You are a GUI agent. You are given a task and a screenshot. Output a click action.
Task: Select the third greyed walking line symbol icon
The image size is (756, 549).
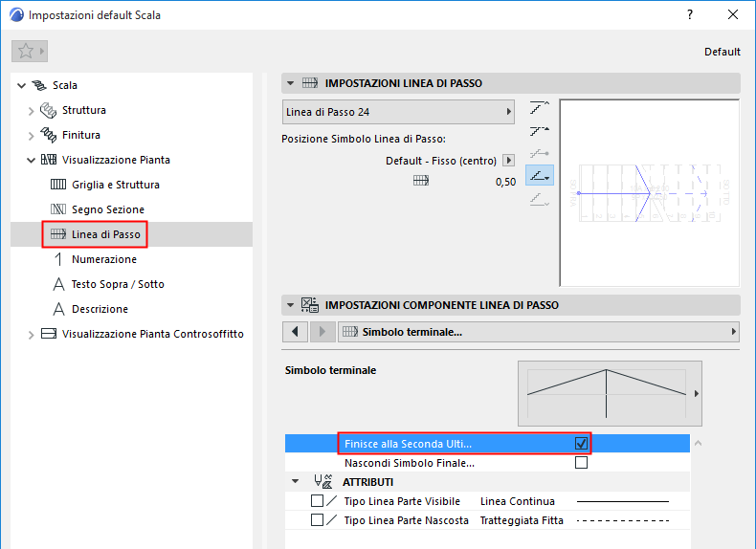[x=540, y=153]
